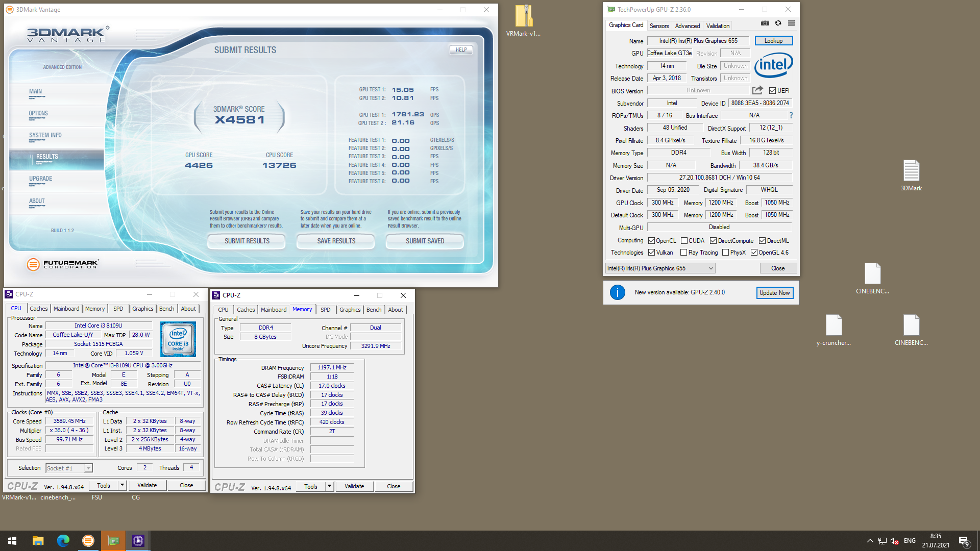Toggle the Vulkan checkbox
This screenshot has width=980, height=551.
click(651, 253)
